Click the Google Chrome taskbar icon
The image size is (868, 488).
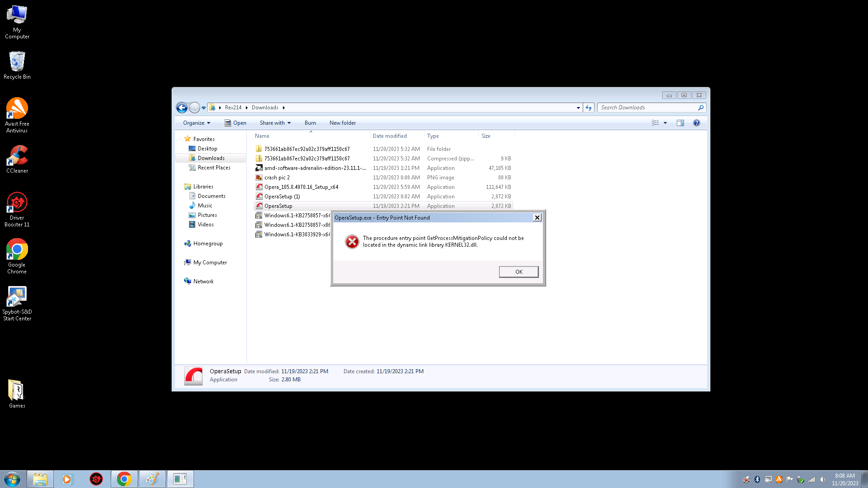(x=124, y=479)
